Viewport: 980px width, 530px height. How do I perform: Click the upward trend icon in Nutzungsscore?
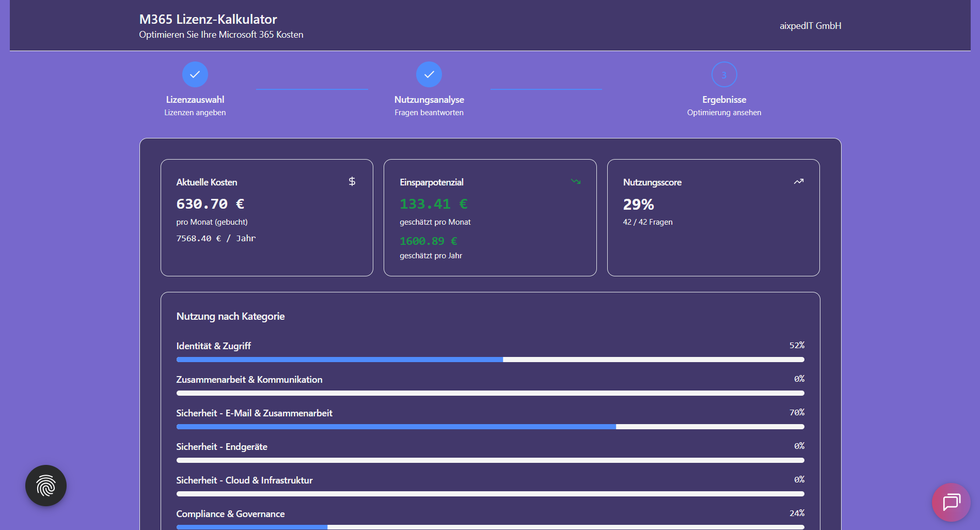(799, 181)
